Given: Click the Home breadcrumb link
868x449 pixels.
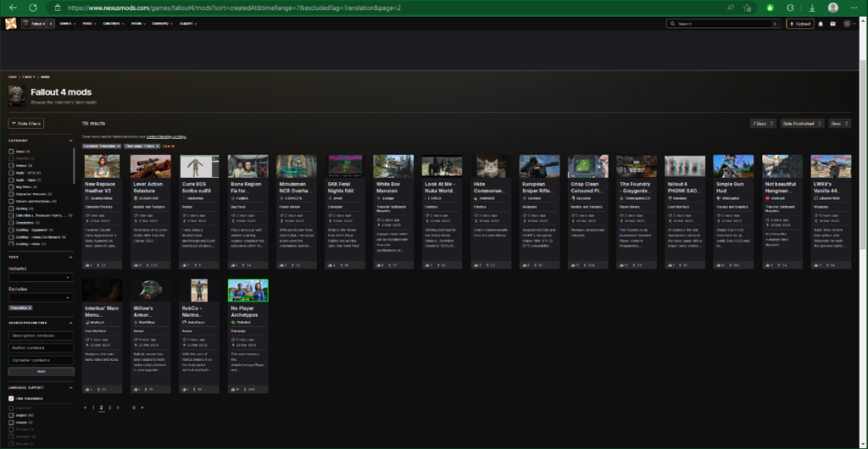Looking at the screenshot, I should [12, 76].
